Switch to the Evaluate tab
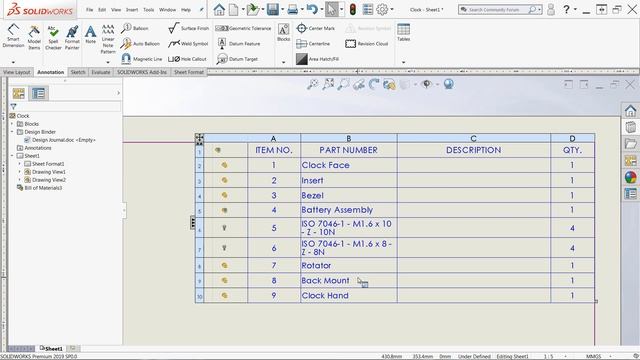Image resolution: width=640 pixels, height=360 pixels. 101,72
